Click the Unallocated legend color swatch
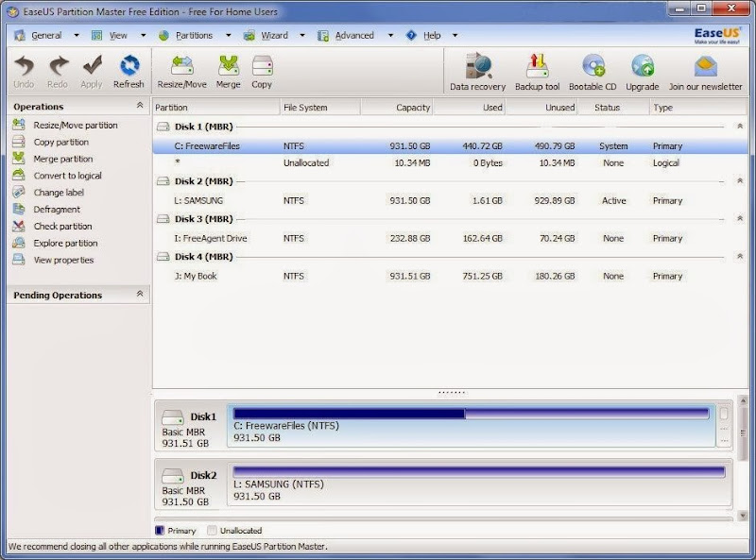Screen dimensions: 756x560 211,530
